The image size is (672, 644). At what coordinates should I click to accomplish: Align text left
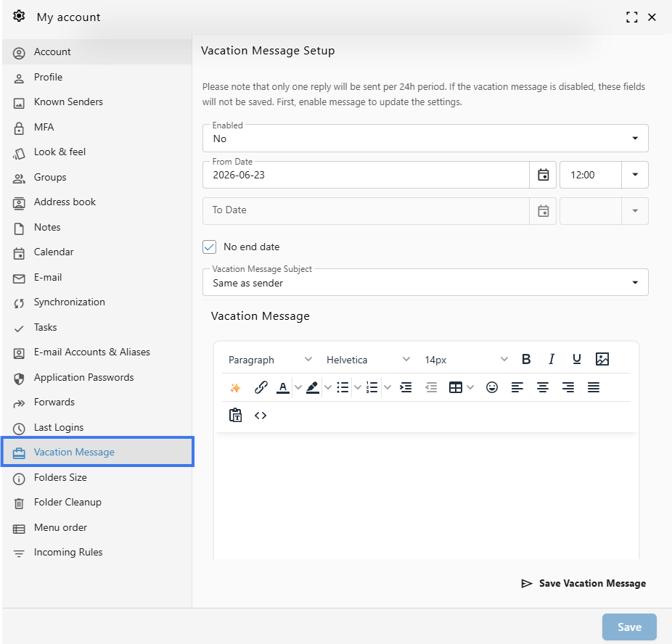coord(517,387)
